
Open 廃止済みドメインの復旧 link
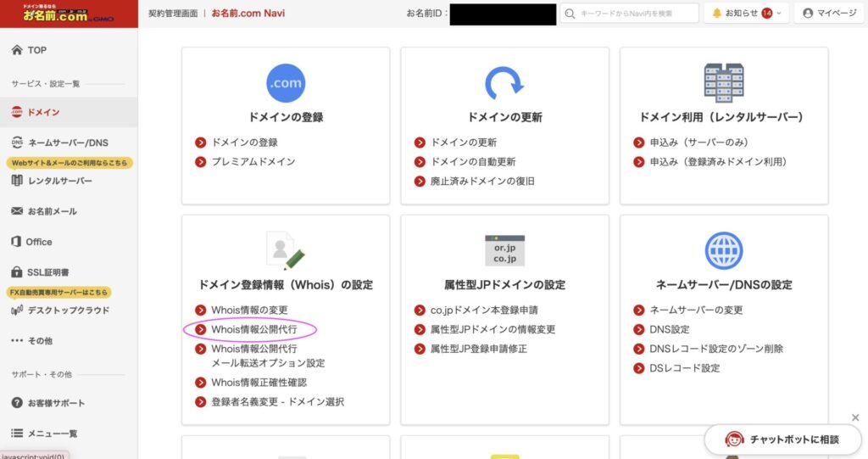(482, 182)
